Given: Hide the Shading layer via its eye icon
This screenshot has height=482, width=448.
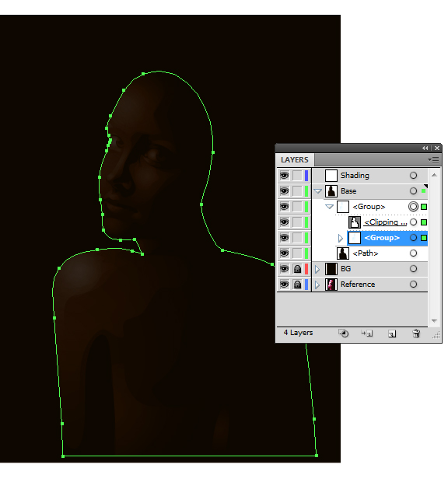Looking at the screenshot, I should 284,176.
